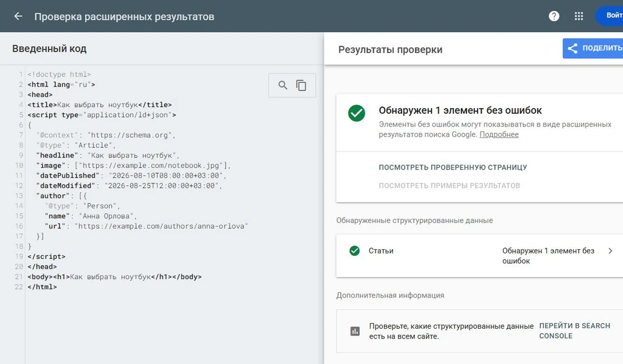Screen dimensions: 623x364
Task: Click the dateModified code line
Action: 129,185
